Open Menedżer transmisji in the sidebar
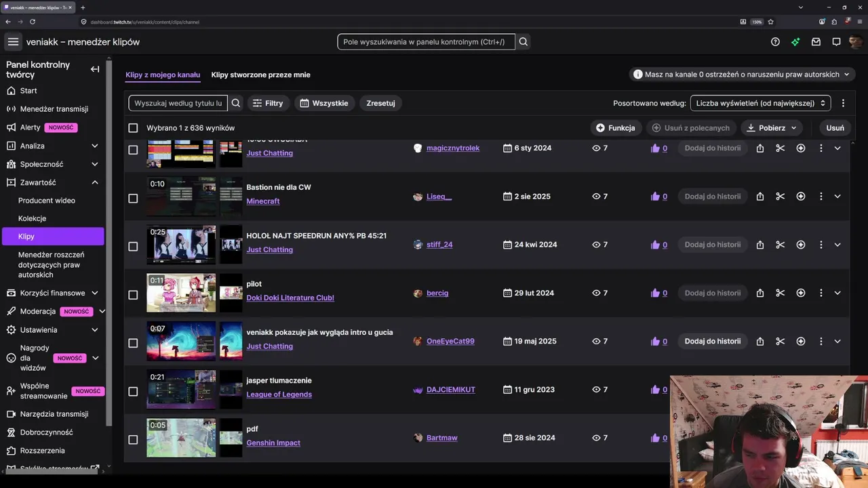868x488 pixels. [x=54, y=109]
